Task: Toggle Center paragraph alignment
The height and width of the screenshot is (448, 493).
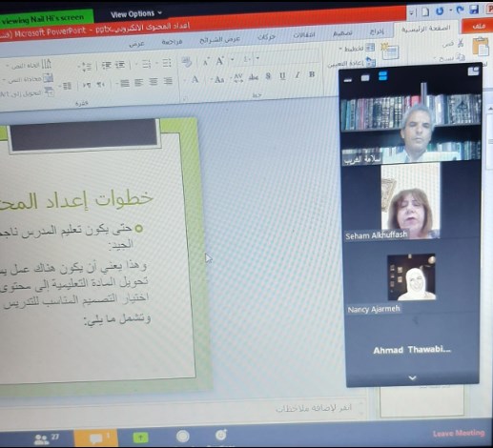Action: [x=154, y=82]
